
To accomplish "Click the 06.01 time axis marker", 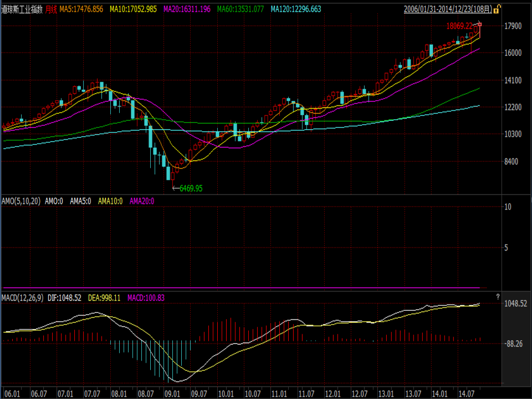I will (x=13, y=394).
